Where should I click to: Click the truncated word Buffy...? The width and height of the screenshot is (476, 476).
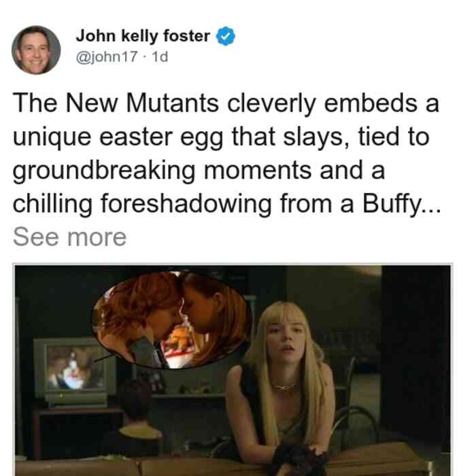pos(402,204)
